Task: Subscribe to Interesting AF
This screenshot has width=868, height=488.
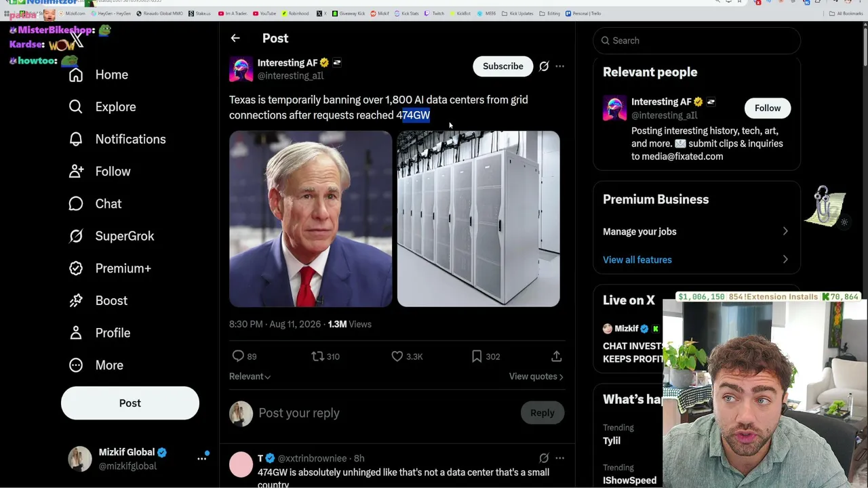Action: (503, 66)
